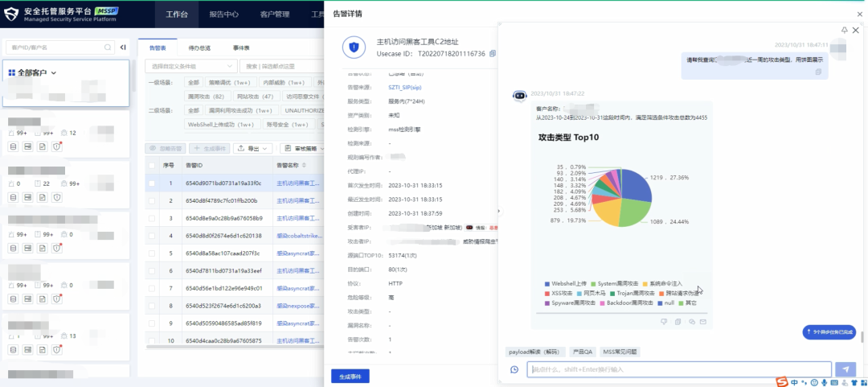
Task: Focus the chat message input field
Action: tap(679, 369)
